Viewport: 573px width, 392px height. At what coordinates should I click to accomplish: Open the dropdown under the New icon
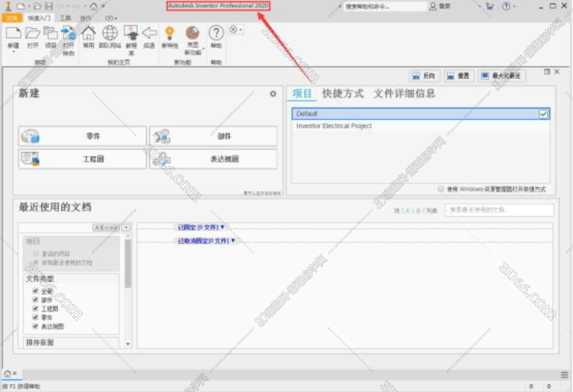[x=14, y=52]
